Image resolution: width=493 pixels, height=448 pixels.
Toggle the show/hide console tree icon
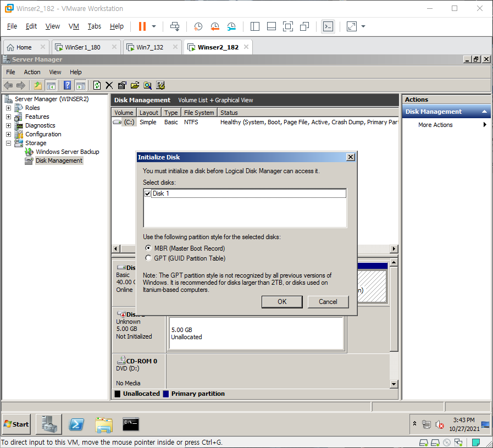coord(51,85)
